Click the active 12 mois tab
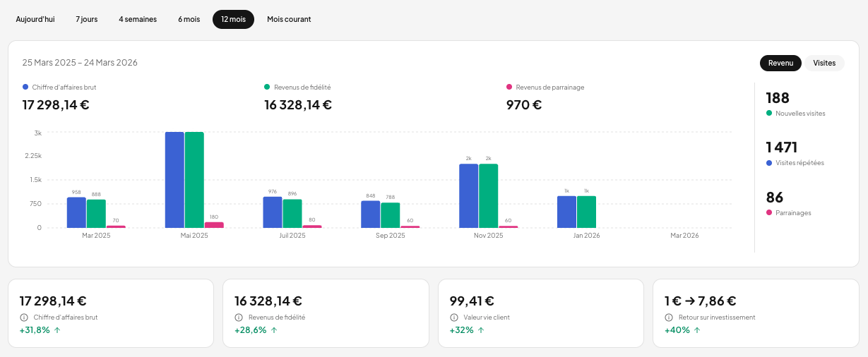 [233, 19]
